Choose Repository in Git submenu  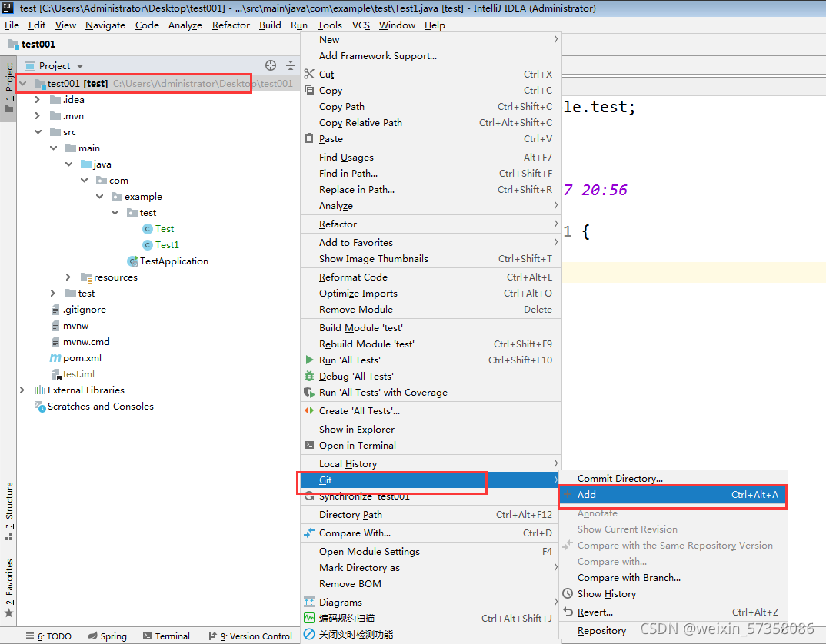673,630
